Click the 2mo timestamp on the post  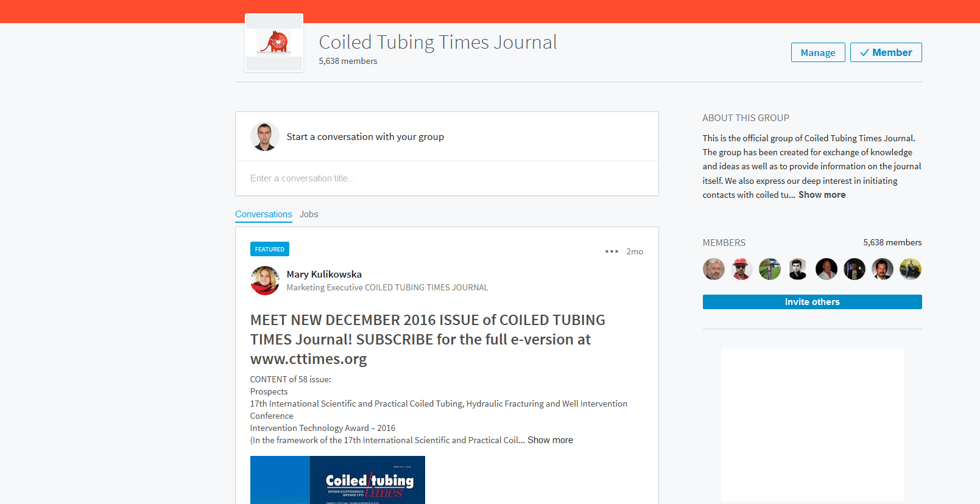coord(635,251)
